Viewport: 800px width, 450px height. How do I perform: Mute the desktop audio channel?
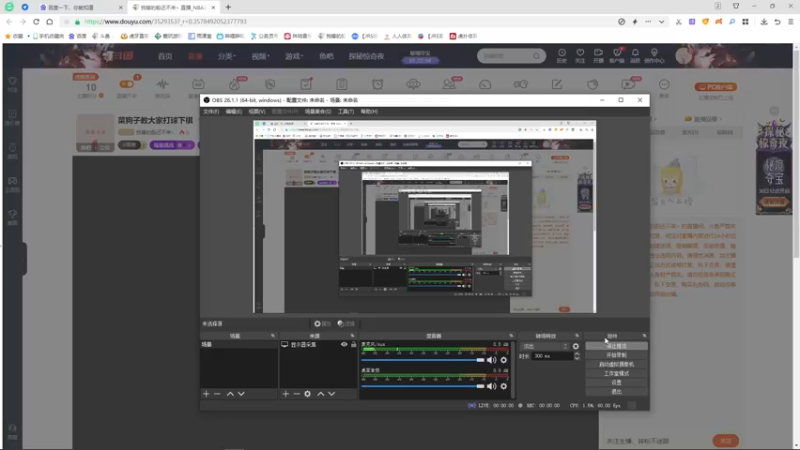click(491, 386)
